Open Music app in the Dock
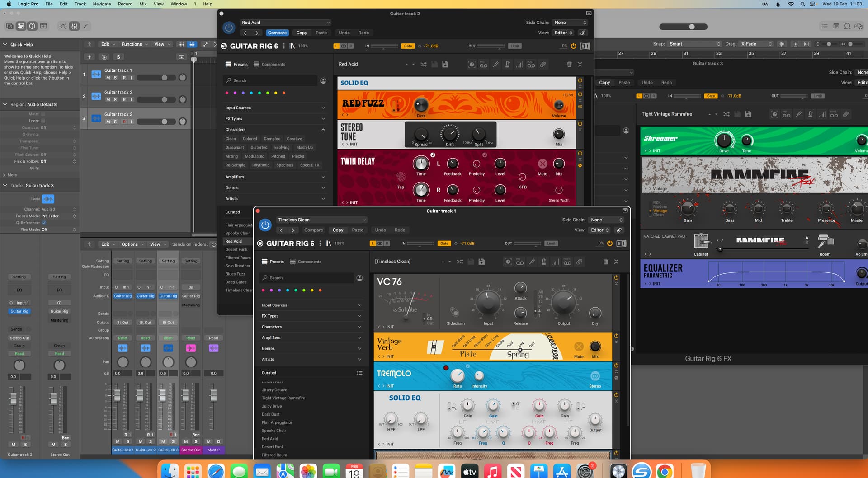Viewport: 868px width, 478px height. (x=492, y=472)
